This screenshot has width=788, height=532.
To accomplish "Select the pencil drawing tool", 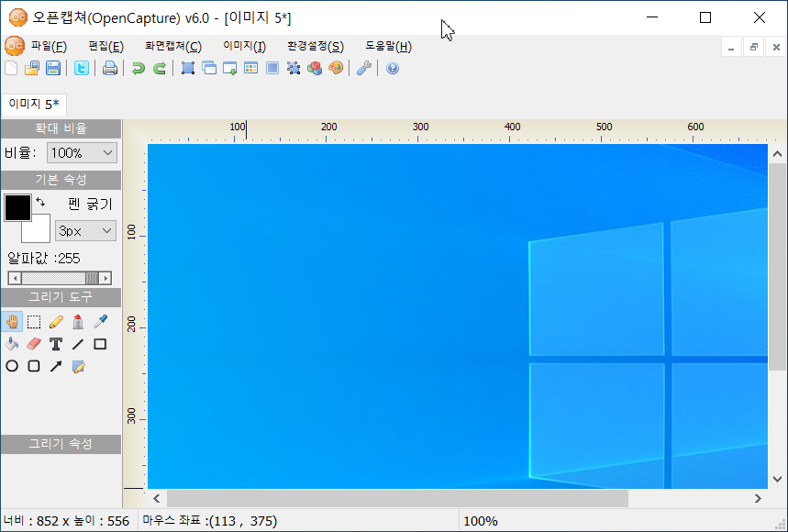I will 56,322.
